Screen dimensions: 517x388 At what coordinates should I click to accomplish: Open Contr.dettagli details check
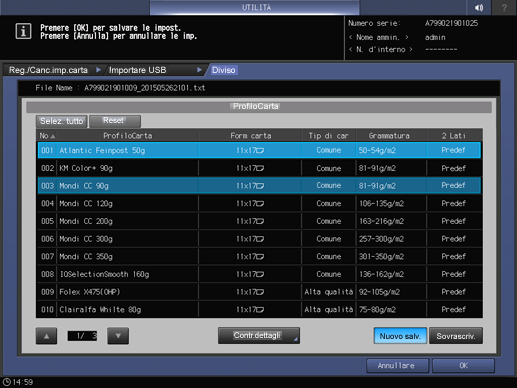coord(259,335)
